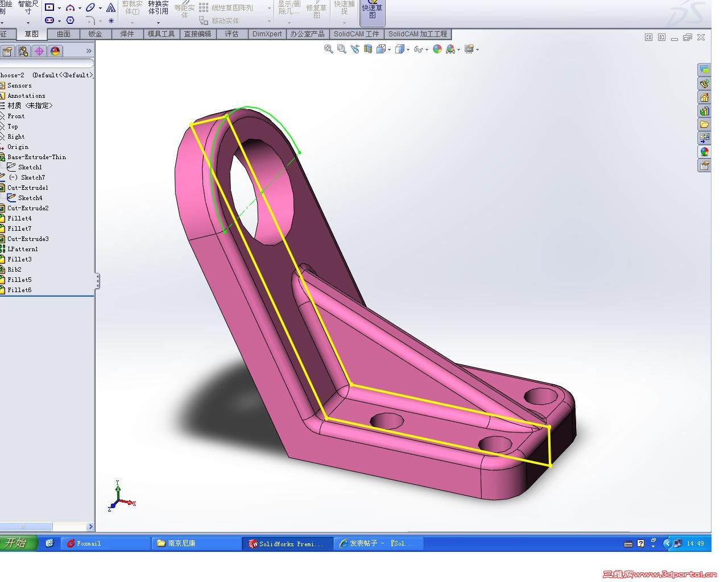
Task: Open the Appearances color ball task pane tab
Action: 705,152
